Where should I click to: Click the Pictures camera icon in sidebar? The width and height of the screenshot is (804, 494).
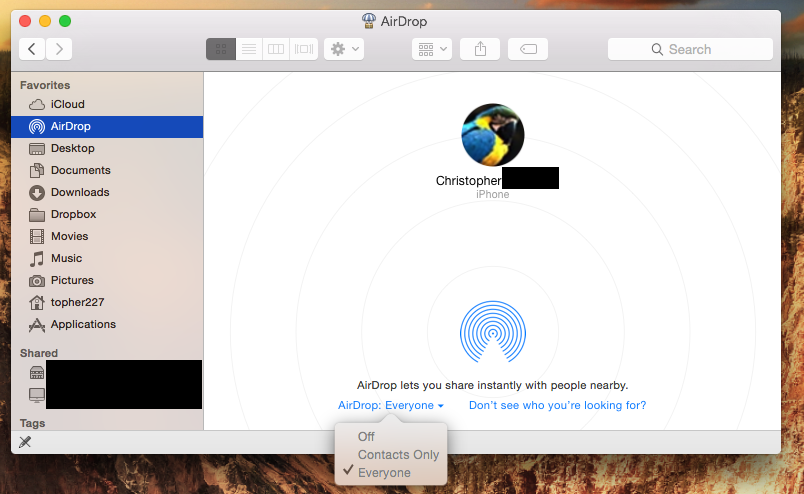[36, 281]
